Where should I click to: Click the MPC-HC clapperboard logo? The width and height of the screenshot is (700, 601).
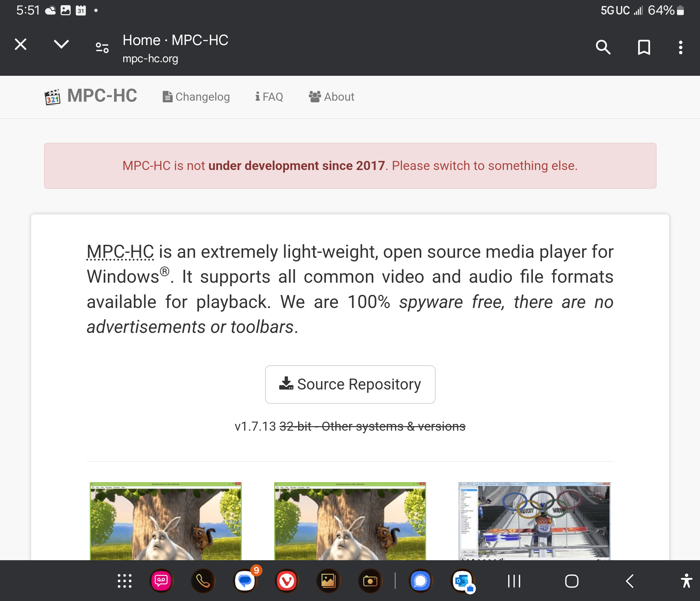click(53, 97)
